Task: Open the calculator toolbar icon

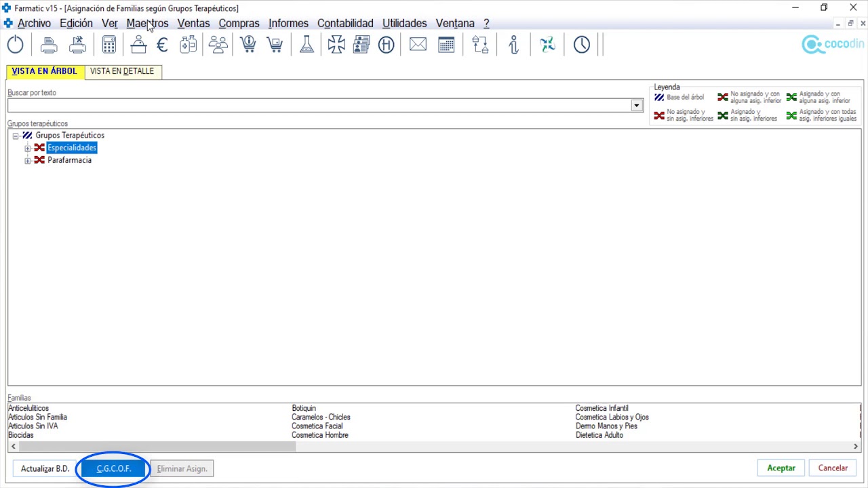Action: (109, 45)
